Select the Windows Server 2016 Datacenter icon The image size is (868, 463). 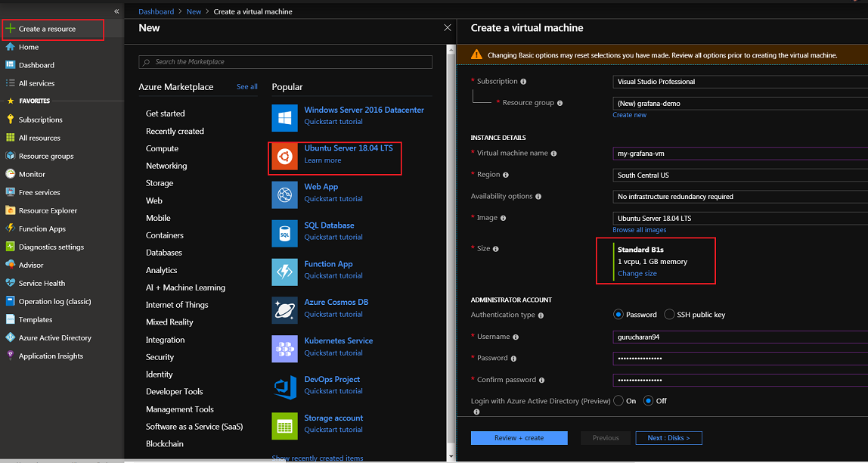pyautogui.click(x=284, y=118)
